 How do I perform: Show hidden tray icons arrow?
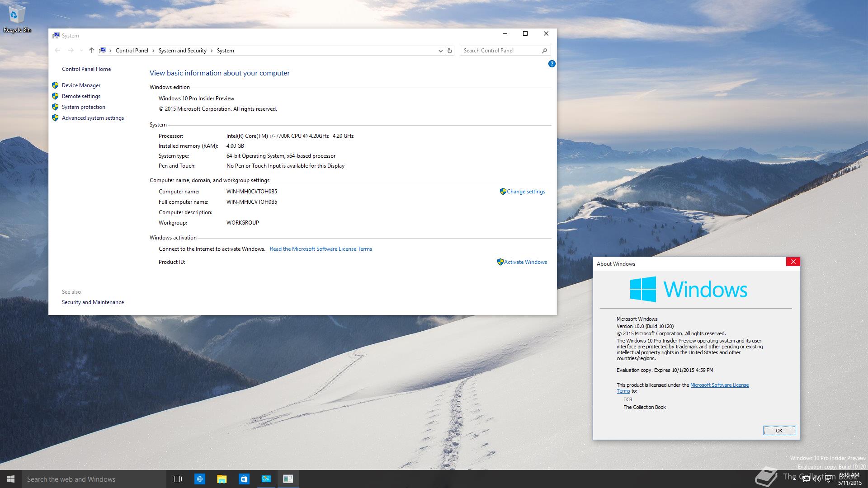[x=794, y=479]
